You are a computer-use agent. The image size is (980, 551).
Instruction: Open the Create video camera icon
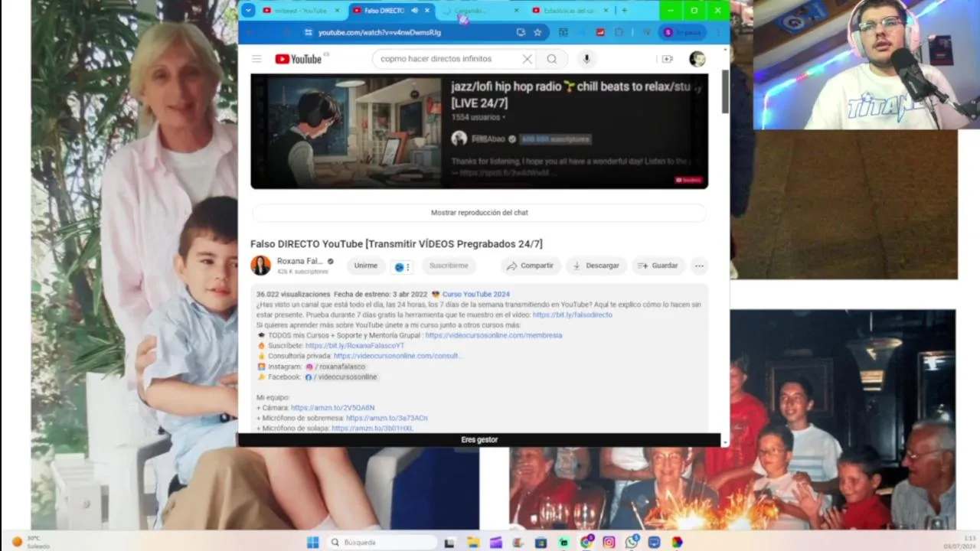pyautogui.click(x=667, y=59)
